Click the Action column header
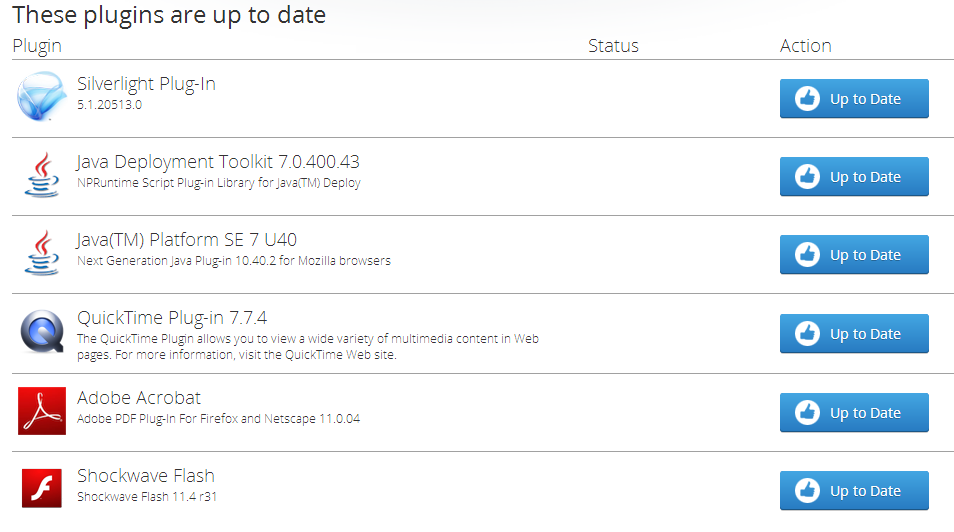This screenshot has width=954, height=532. tap(805, 46)
